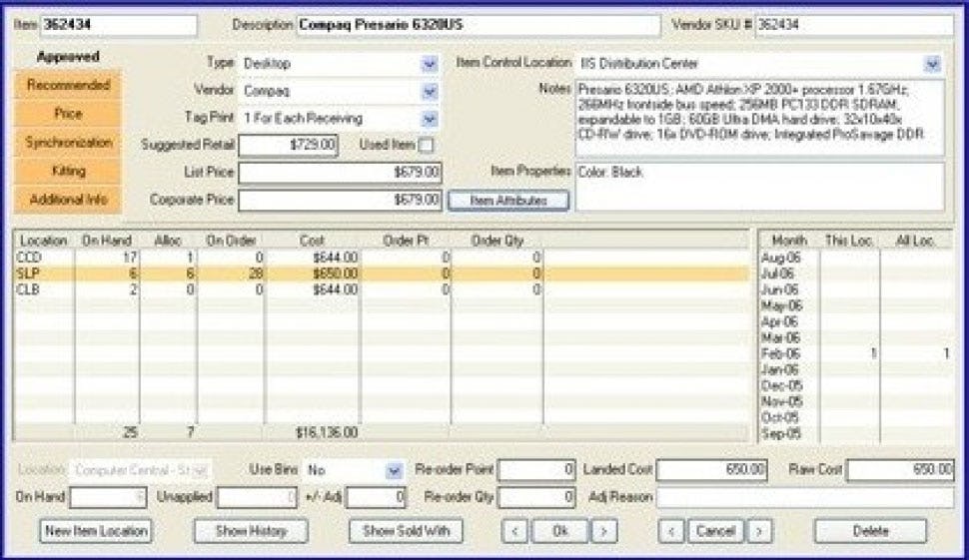Open the Vendor dropdown showing Compaq

(430, 92)
